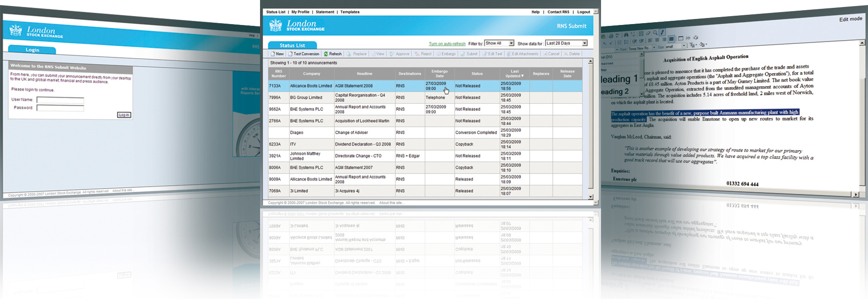This screenshot has height=299, width=868.
Task: Select the Johnson Matthey Limited row
Action: pos(425,156)
